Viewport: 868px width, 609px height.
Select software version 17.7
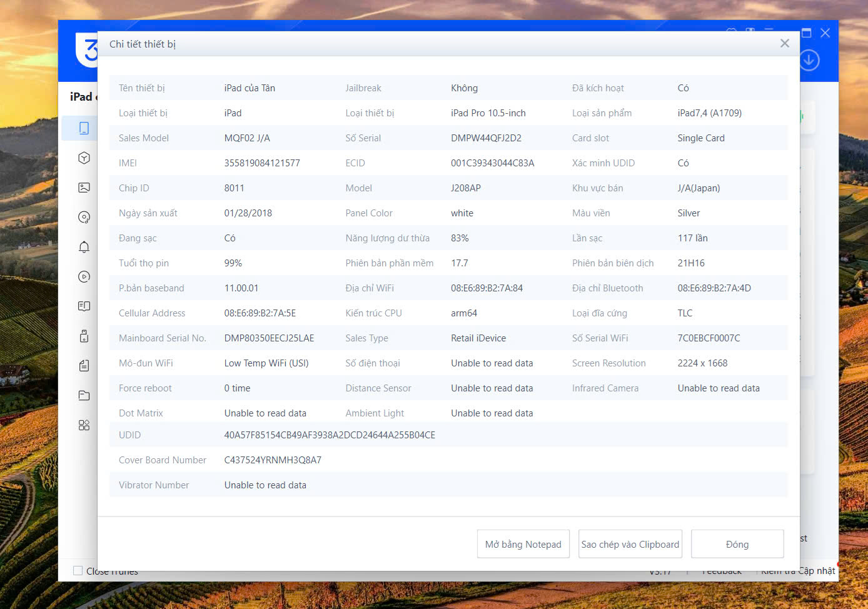click(460, 263)
